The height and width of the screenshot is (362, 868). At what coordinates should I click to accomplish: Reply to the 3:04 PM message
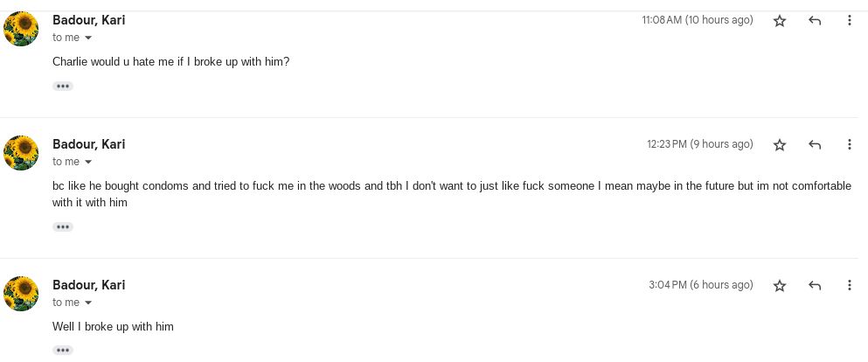(x=815, y=285)
